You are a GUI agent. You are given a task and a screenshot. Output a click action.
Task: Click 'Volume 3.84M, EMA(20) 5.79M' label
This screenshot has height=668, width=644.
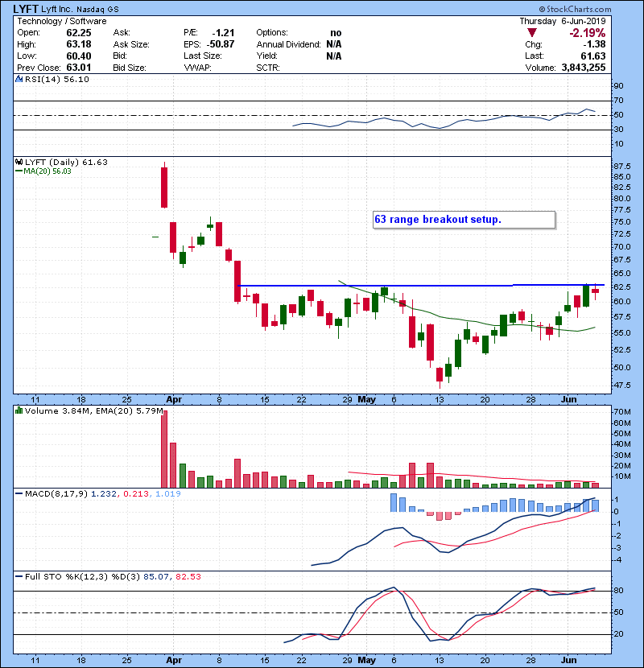point(93,410)
